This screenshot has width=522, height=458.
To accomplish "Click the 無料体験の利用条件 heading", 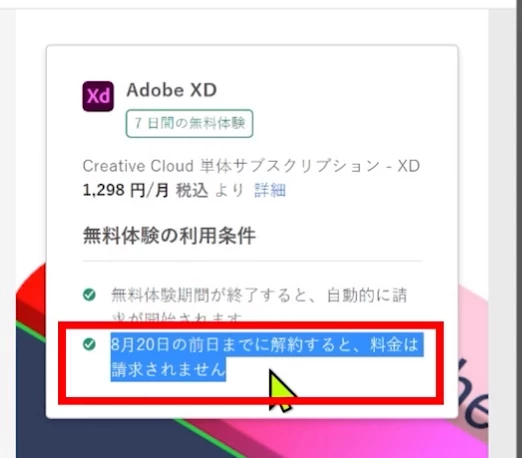I will [x=169, y=236].
